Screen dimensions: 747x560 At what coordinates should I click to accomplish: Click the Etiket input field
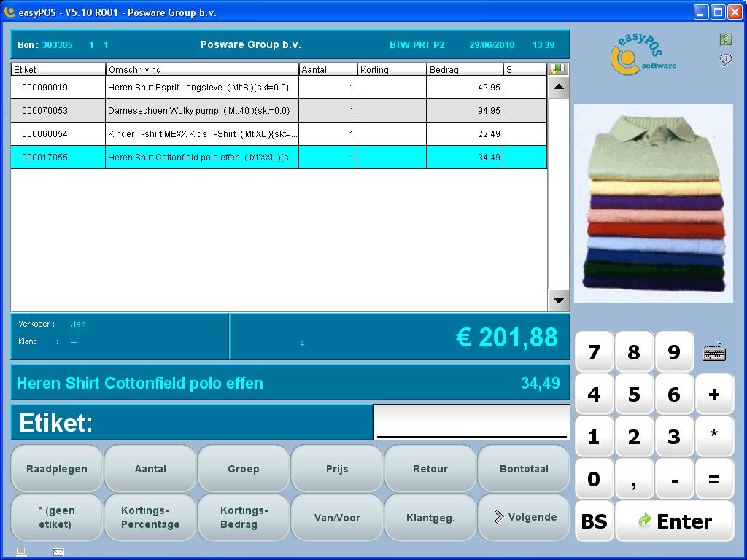[x=472, y=422]
